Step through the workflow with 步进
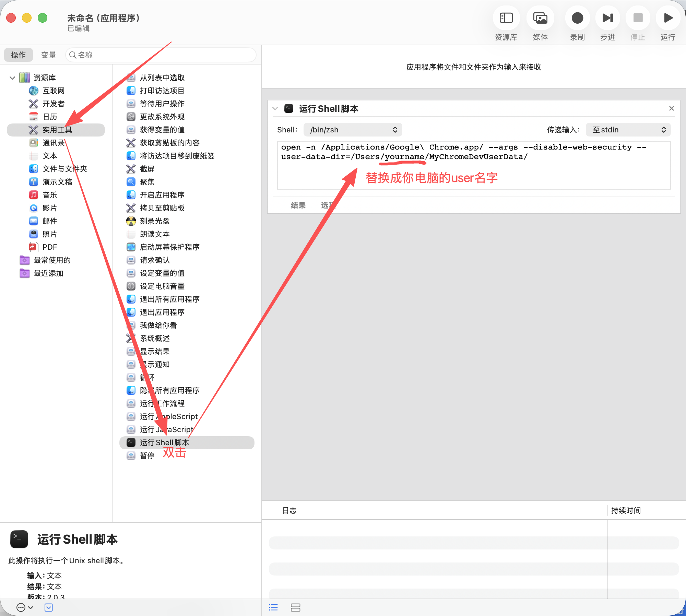 coord(607,17)
